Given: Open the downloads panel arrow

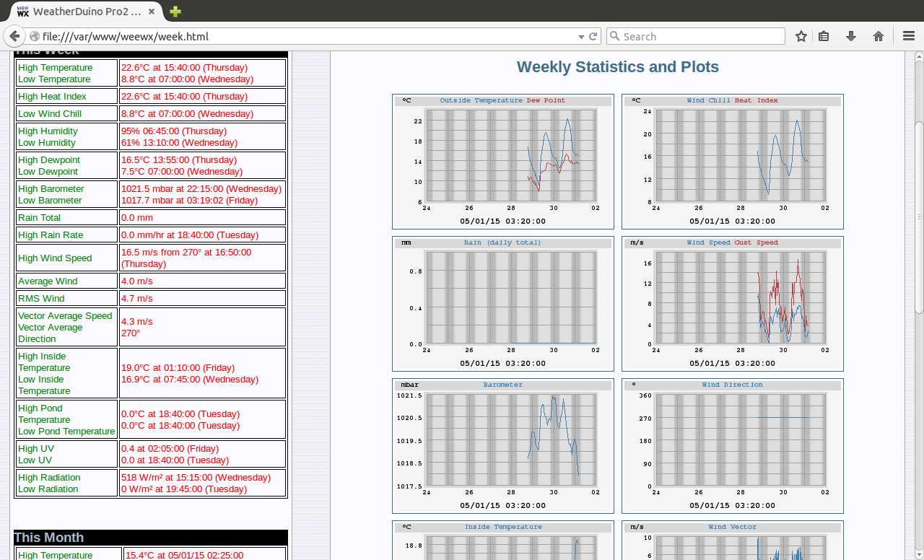Looking at the screenshot, I should pyautogui.click(x=851, y=36).
